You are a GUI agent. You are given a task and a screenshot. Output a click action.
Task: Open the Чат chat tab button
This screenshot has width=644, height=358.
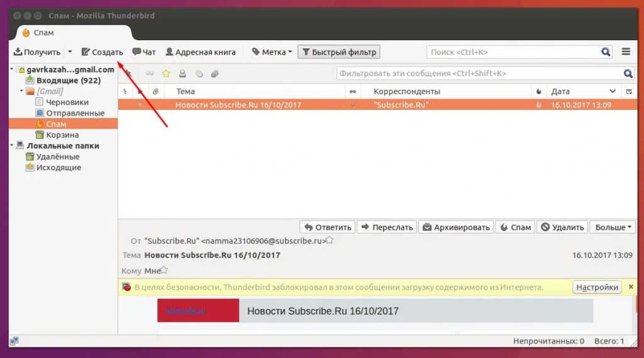[x=144, y=52]
